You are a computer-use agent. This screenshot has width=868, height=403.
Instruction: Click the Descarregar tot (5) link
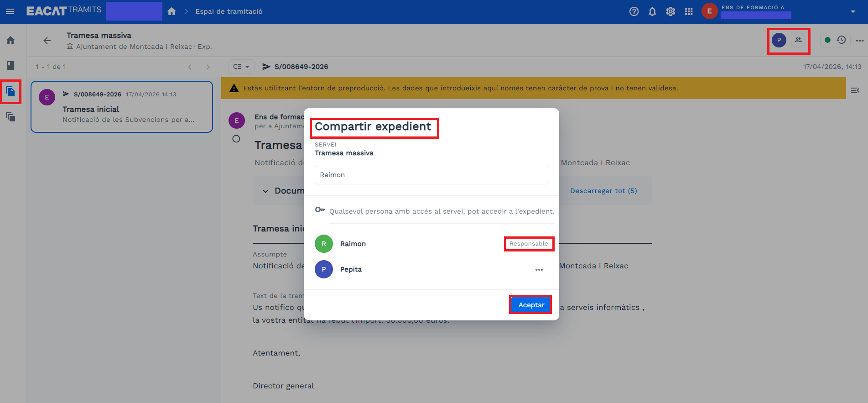pos(603,191)
